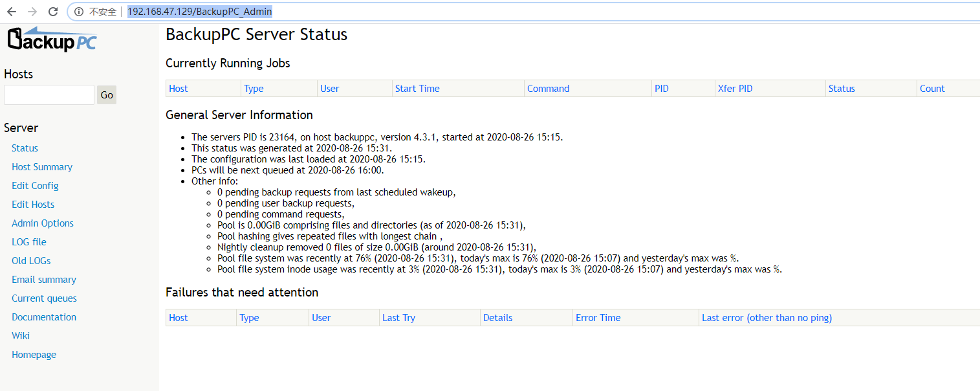Click Host header in running jobs table
This screenshot has height=391, width=980.
coord(179,89)
